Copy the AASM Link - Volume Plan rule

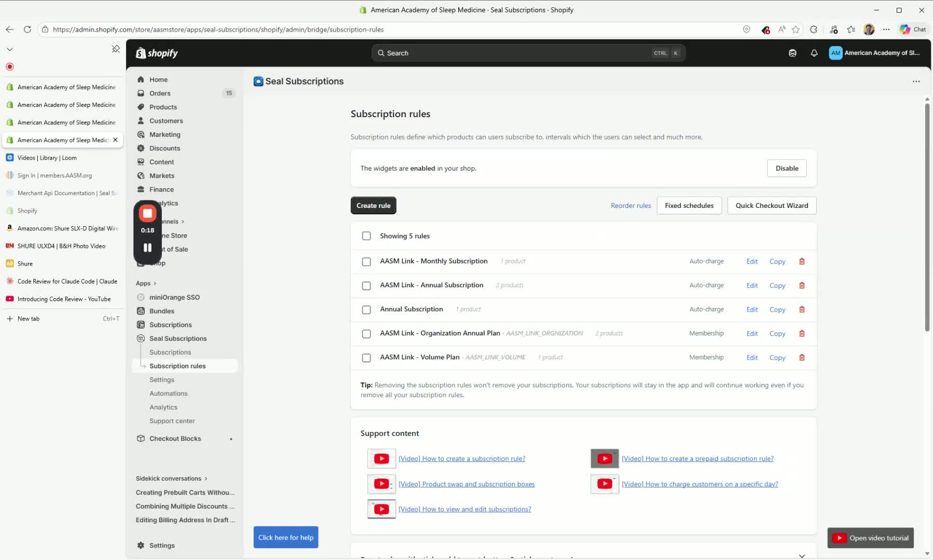click(x=777, y=357)
